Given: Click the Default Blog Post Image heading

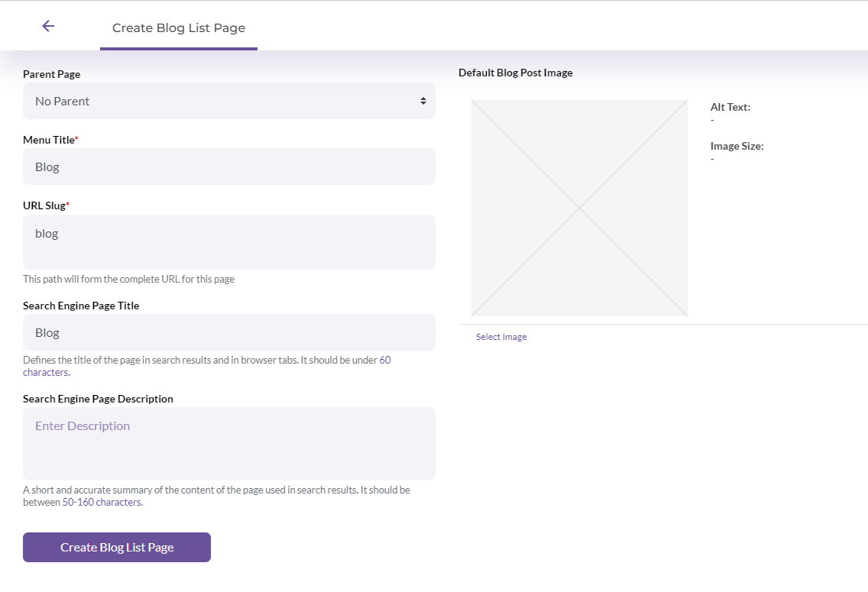Looking at the screenshot, I should (515, 73).
